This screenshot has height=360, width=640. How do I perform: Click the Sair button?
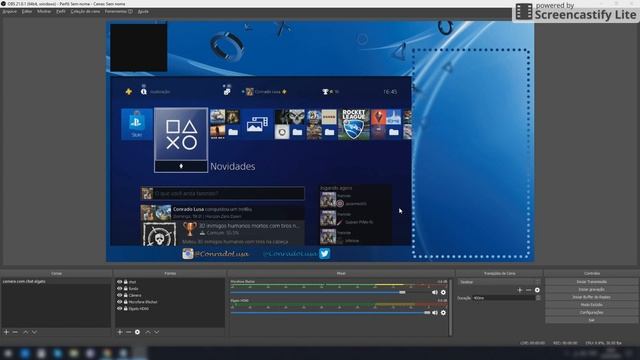pyautogui.click(x=591, y=320)
